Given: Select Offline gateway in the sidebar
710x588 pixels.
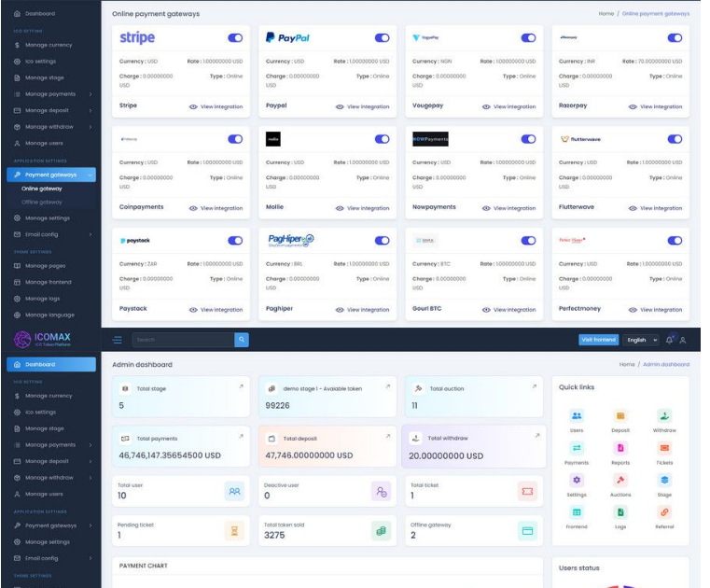Looking at the screenshot, I should point(42,202).
